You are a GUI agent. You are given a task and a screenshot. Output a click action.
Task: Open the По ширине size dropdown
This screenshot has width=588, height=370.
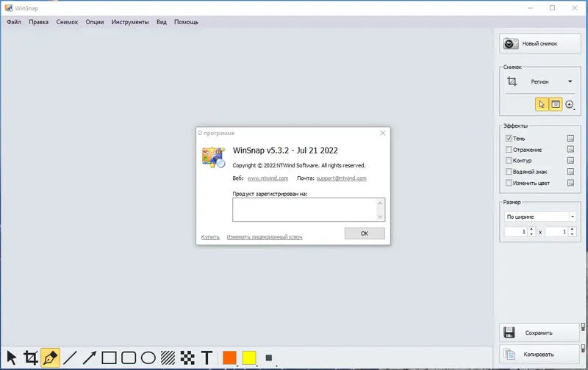pos(573,217)
